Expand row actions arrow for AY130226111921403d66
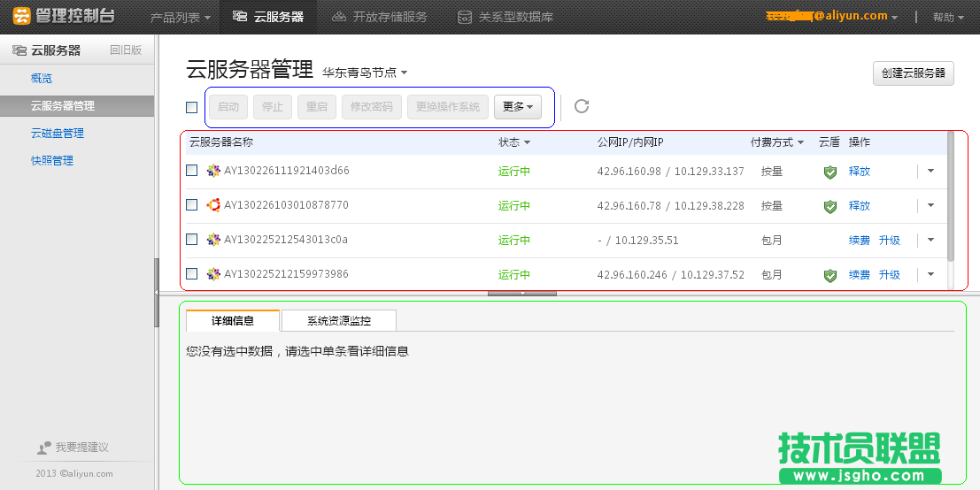 click(x=930, y=171)
